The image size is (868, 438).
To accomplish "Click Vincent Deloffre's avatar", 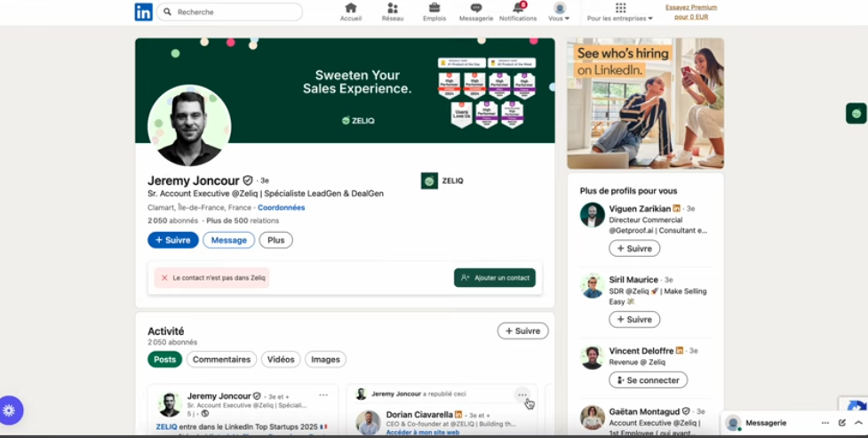I will [593, 357].
